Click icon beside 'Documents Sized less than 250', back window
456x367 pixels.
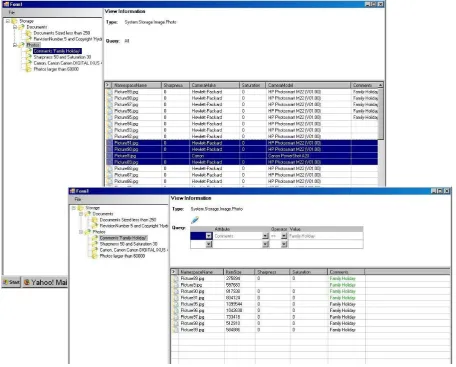click(29, 33)
